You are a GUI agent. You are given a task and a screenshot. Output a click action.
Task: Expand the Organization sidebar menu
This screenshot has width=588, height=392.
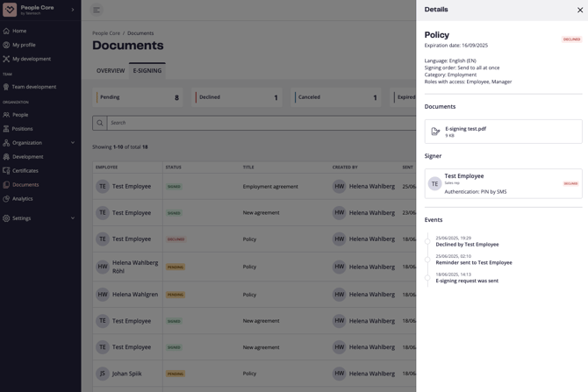[39, 143]
